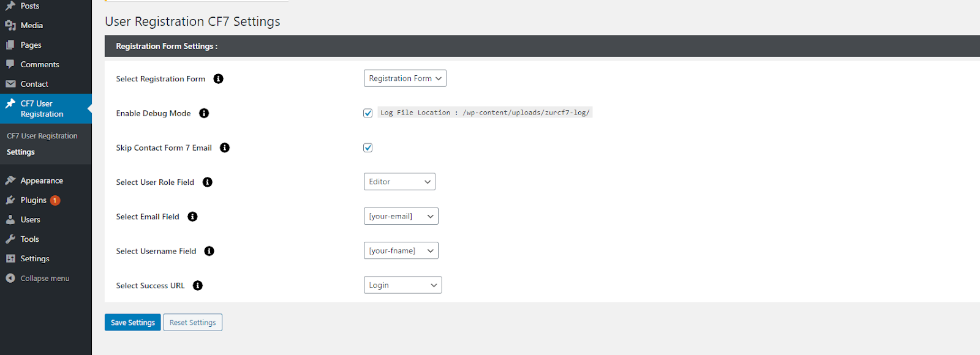This screenshot has height=355, width=980.
Task: Expand the [your-fname] username dropdown
Action: pos(401,251)
